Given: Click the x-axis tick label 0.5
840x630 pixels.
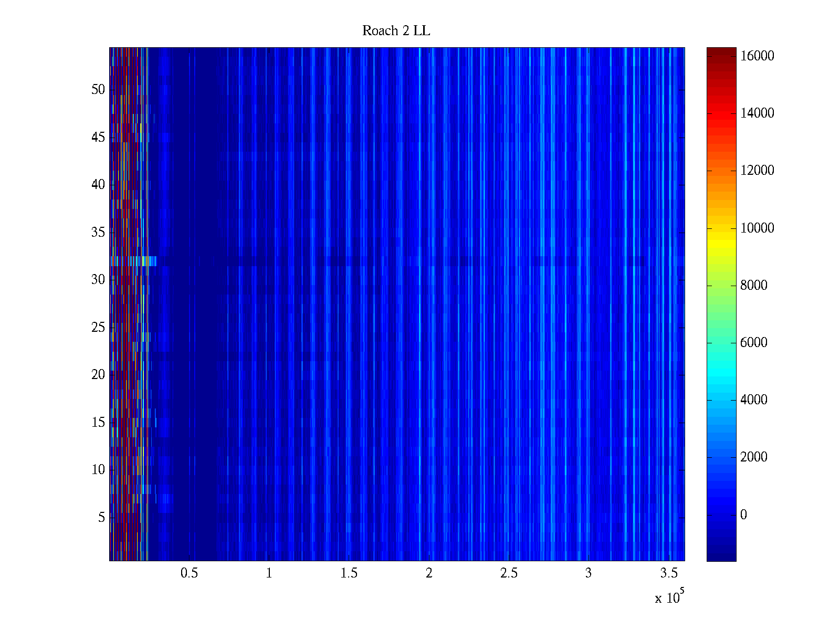Looking at the screenshot, I should coord(189,573).
